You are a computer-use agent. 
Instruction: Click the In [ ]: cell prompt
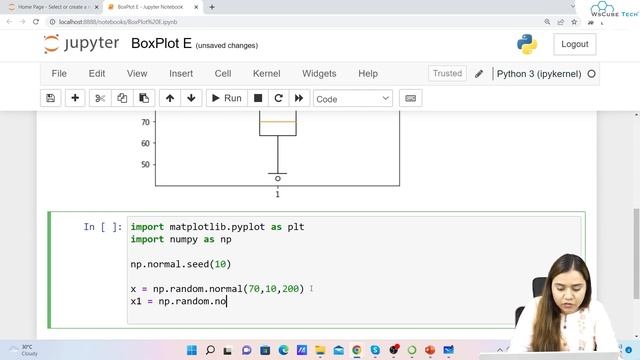click(103, 227)
